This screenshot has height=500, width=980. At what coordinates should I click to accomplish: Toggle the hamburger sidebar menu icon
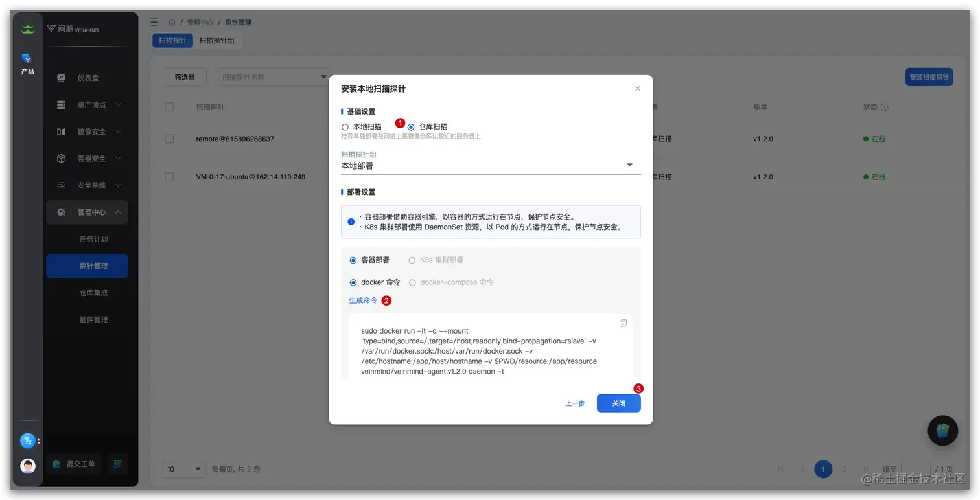(x=154, y=22)
